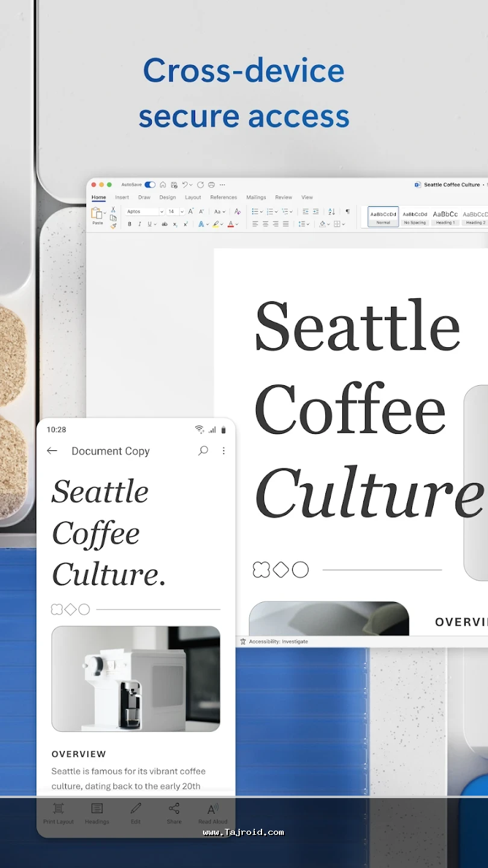This screenshot has height=868, width=488.
Task: Click the Undo arrow in the title bar
Action: click(x=186, y=185)
